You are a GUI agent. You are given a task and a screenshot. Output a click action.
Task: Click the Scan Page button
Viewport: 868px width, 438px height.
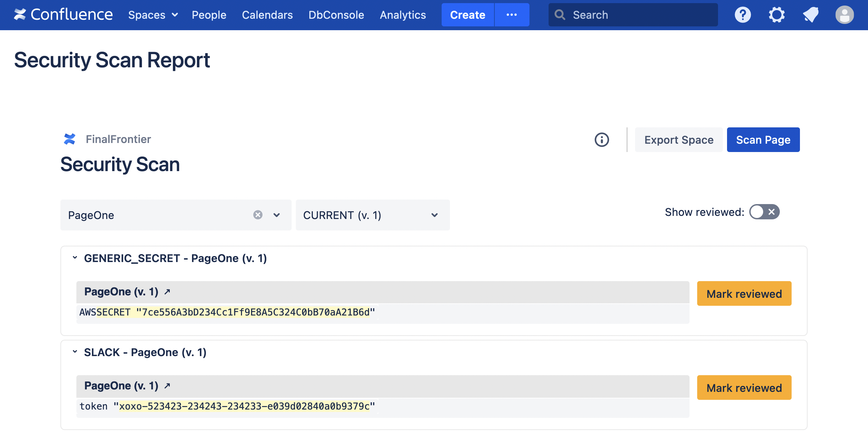(x=763, y=140)
